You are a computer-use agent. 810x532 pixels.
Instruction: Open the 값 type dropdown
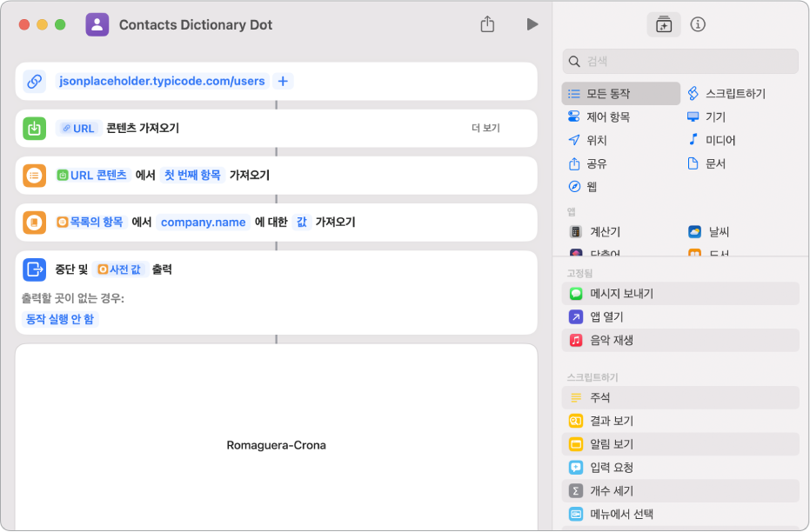(x=302, y=223)
